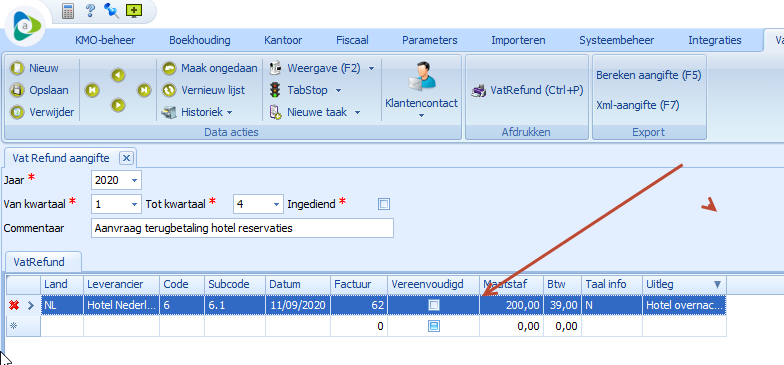Click the Vereenvoudigd column header
784x365 pixels.
pos(434,284)
